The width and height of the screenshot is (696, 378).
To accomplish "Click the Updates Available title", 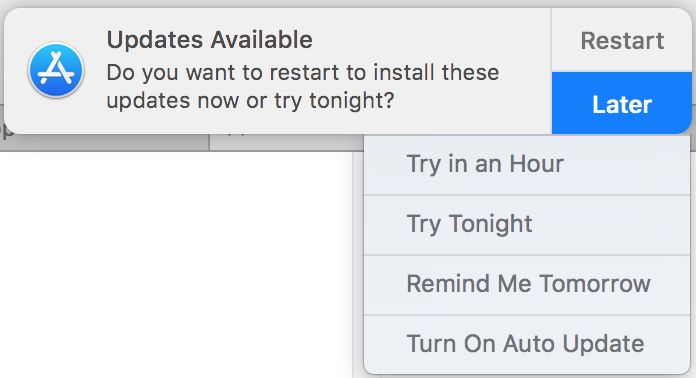I will click(210, 40).
